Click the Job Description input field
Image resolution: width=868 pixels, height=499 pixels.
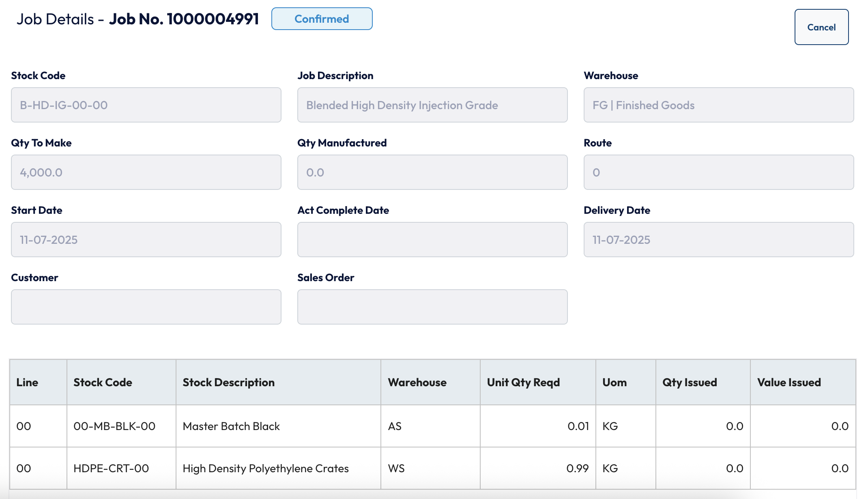432,105
